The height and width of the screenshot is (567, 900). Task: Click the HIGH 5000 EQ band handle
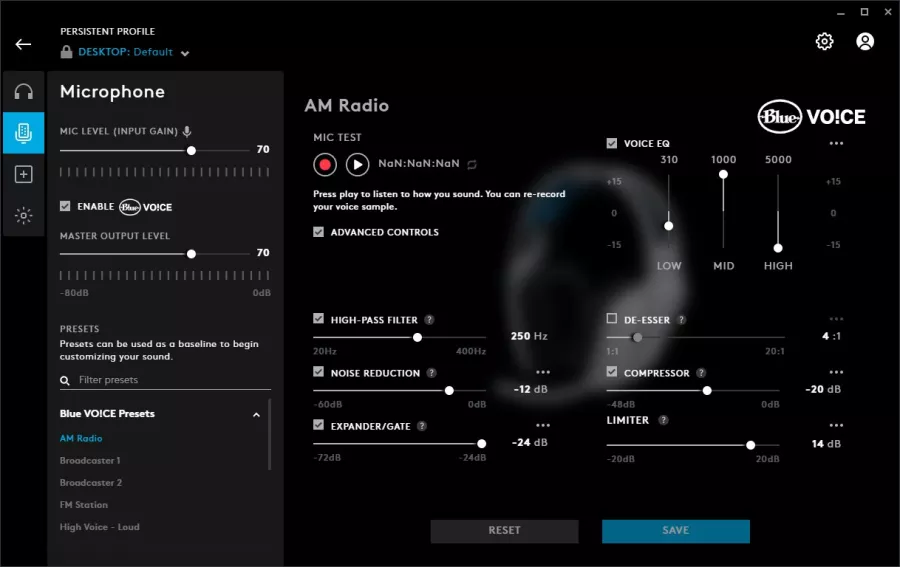click(x=778, y=248)
